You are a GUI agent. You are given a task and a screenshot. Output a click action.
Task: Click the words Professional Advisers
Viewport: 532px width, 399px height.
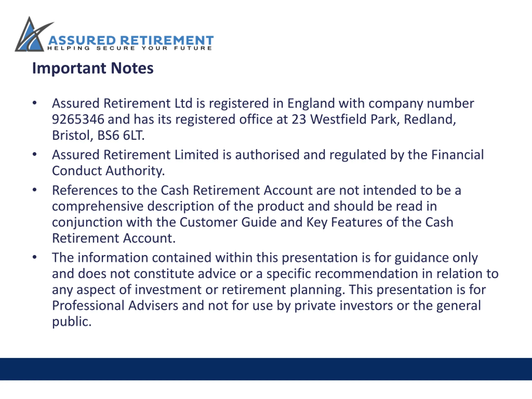click(115, 305)
